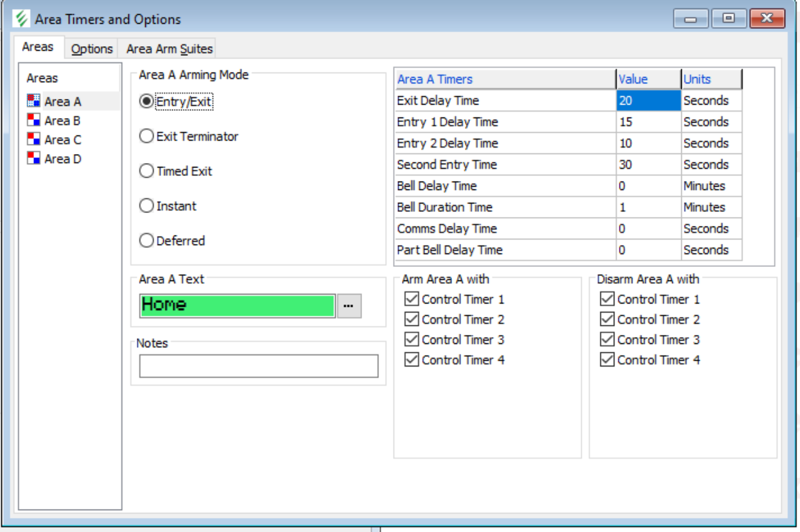Toggle Disarm Area A Control Timer 3
The image size is (800, 532).
tap(607, 339)
